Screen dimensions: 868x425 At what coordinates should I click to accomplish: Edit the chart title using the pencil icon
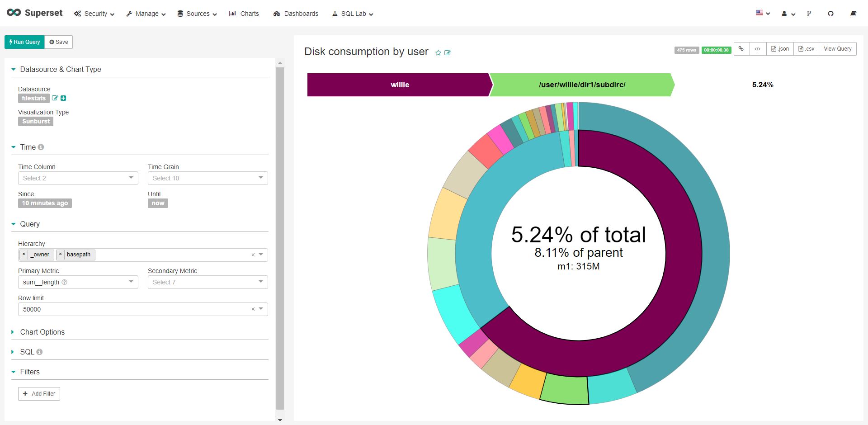448,53
